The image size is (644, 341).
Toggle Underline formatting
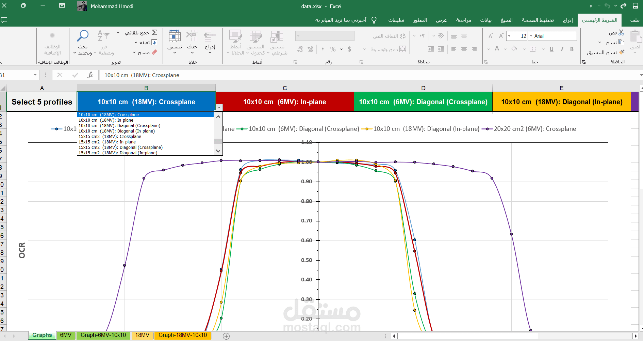(x=551, y=49)
